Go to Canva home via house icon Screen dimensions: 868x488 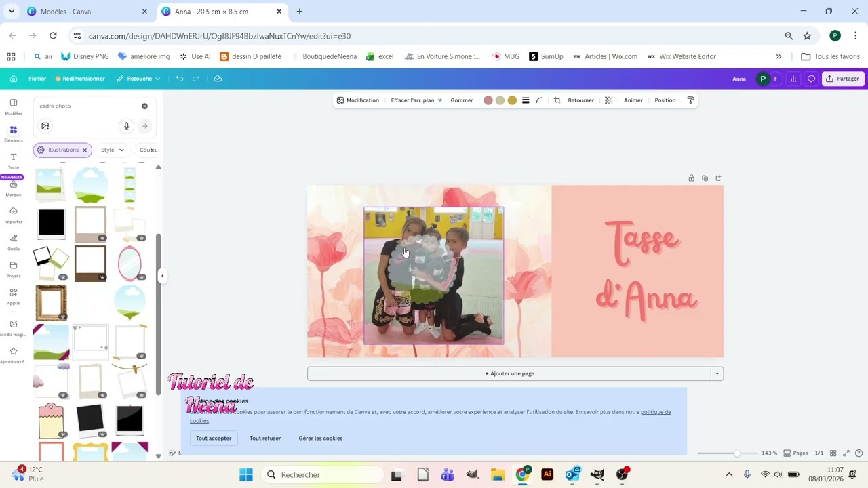[x=14, y=79]
